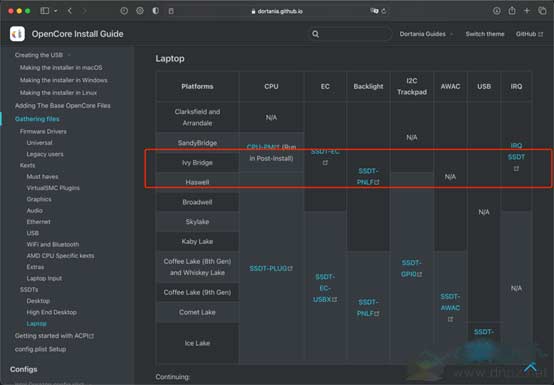Click the translate icon in address bar
Viewport: 554px width, 385px height.
point(374,11)
